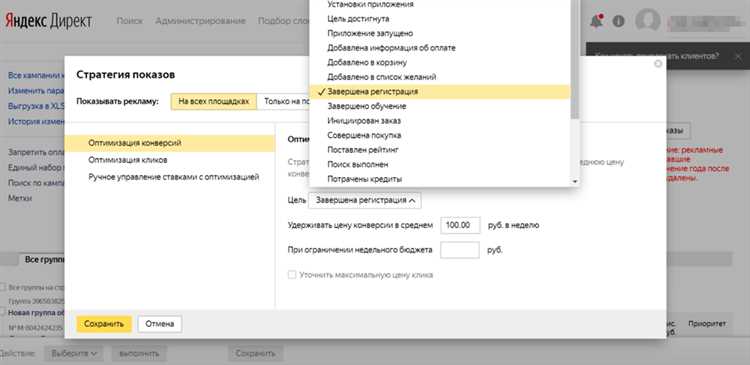Click the dropdown list scrollbar thumb
Screen dimensions: 750x365
575,59
